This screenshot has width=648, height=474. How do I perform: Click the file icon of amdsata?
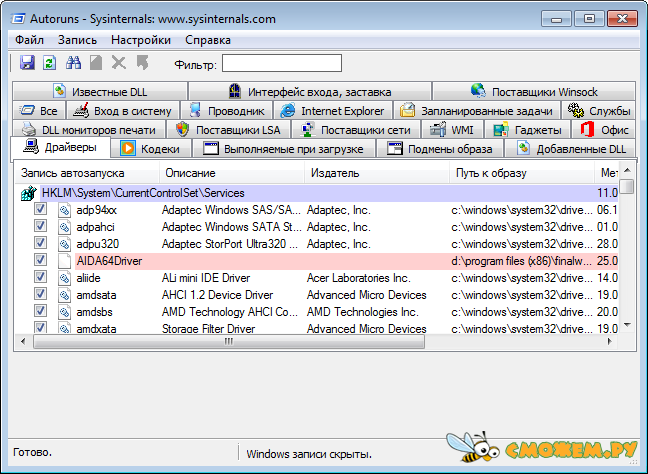click(64, 295)
